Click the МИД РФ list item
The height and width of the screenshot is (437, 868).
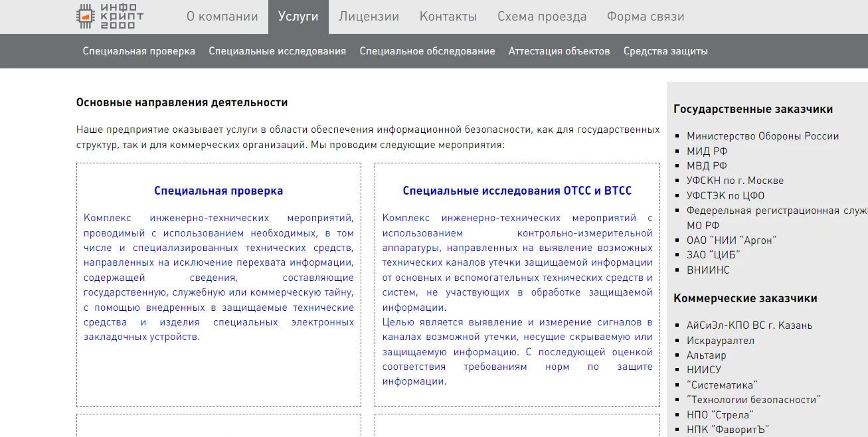[x=707, y=151]
